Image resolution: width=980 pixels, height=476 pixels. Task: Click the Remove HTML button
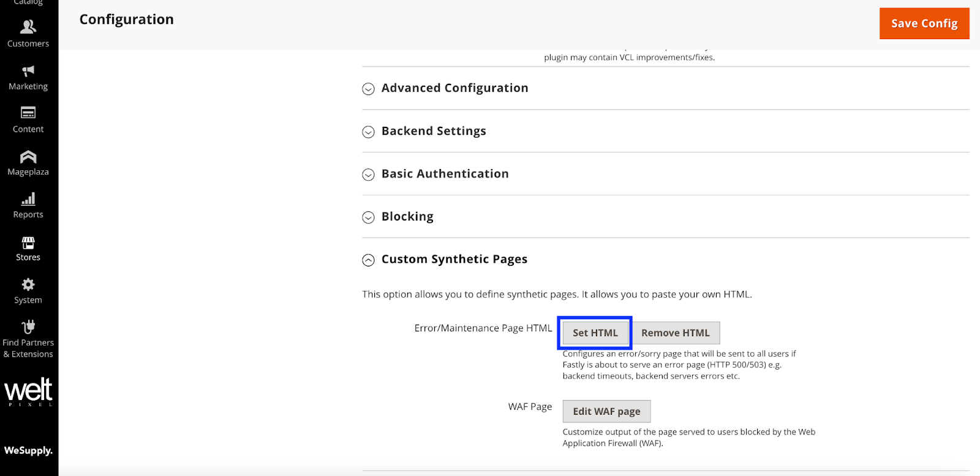tap(676, 333)
